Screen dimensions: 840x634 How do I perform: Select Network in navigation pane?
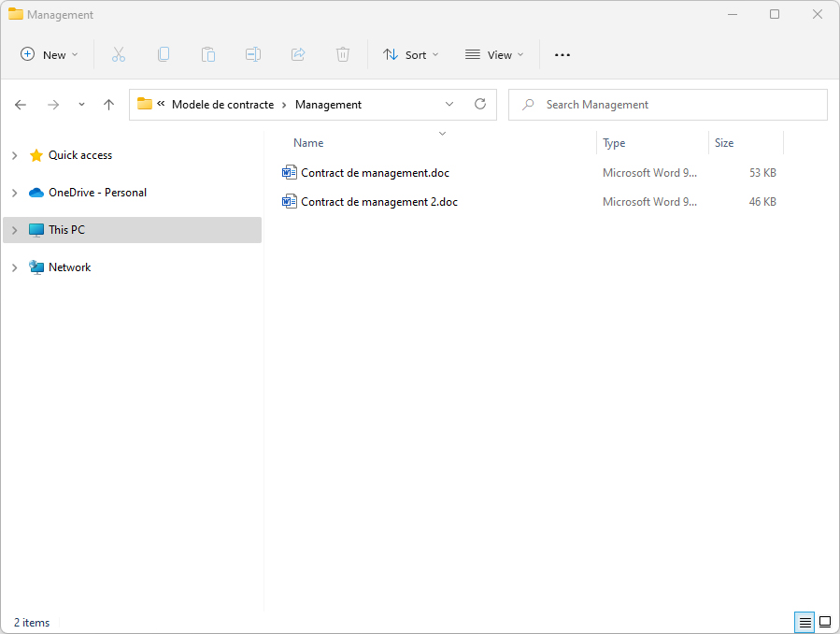70,267
